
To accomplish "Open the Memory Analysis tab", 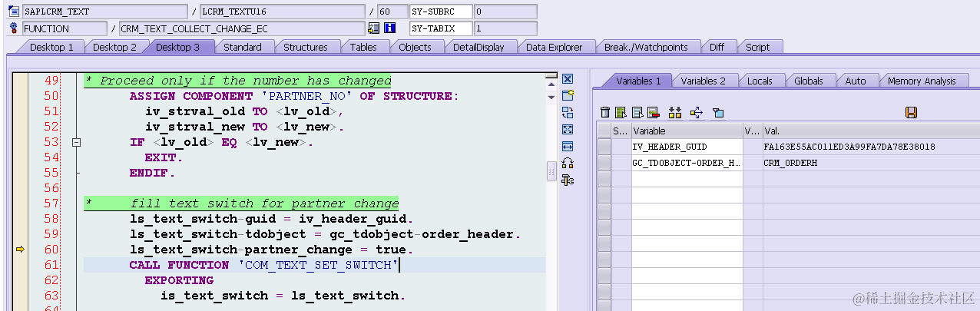I will [x=921, y=81].
